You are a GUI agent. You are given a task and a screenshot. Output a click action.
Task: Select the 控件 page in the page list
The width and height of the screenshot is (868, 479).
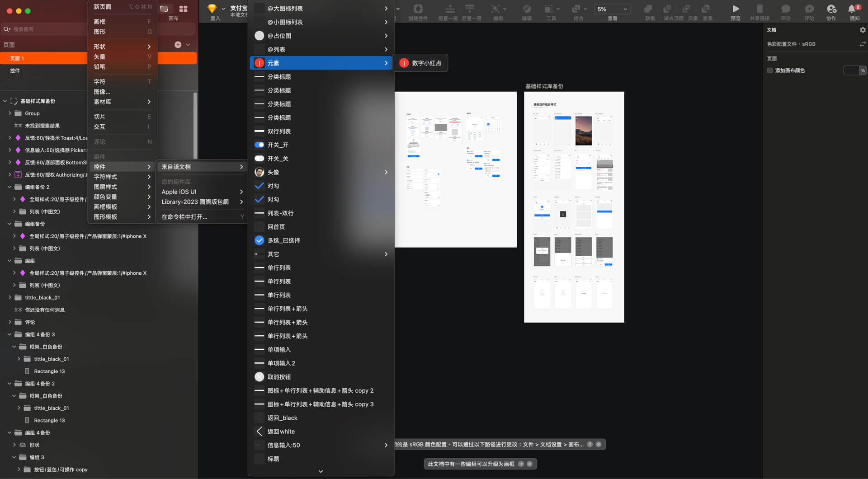tap(15, 71)
